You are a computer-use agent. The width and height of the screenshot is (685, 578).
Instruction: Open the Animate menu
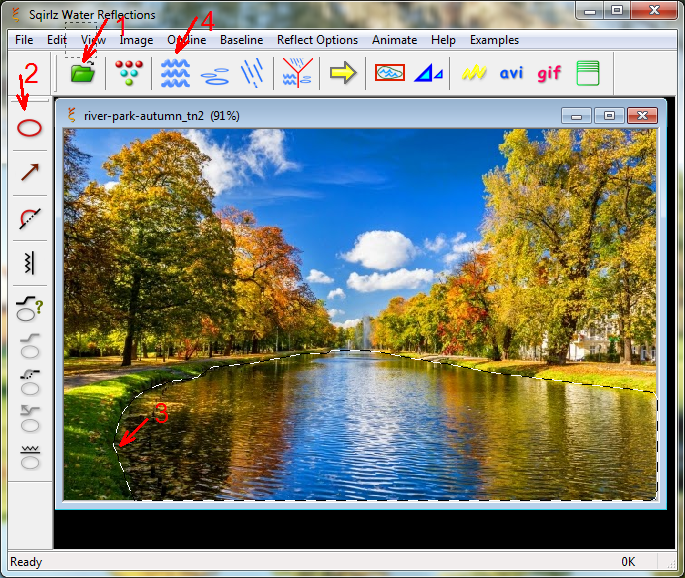point(394,40)
